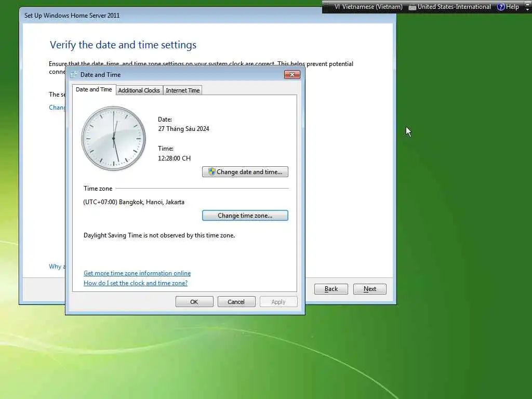Choose United States-International keyboard layout
Image resolution: width=532 pixels, height=399 pixels.
[450, 7]
